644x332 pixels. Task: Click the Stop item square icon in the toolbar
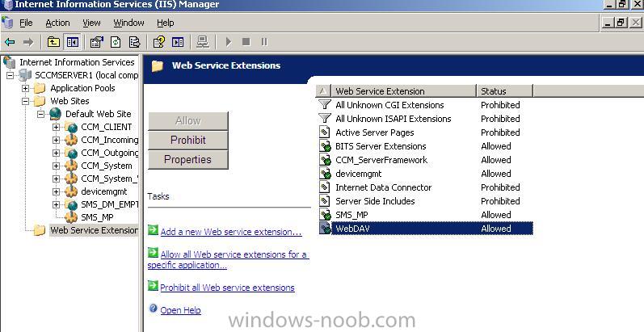(x=246, y=42)
